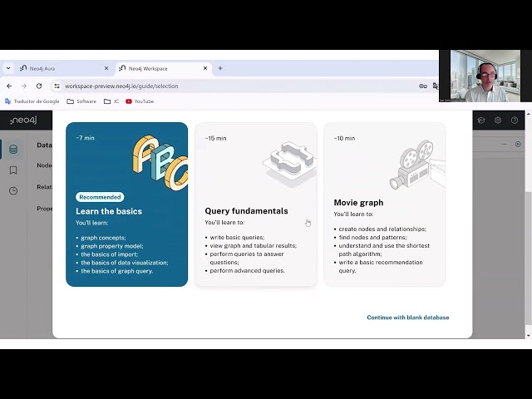
Task: Open the database sidebar icon
Action: coord(13,150)
